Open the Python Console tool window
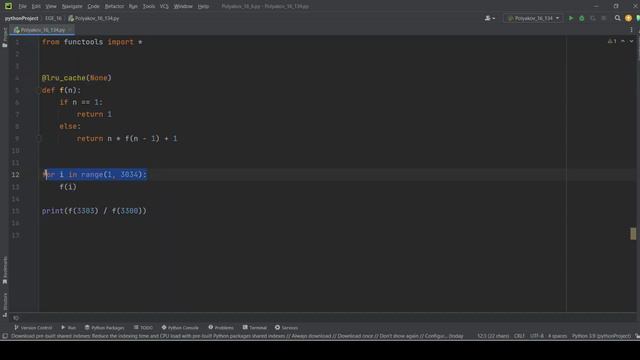Viewport: 640px width, 360px height. [x=180, y=328]
